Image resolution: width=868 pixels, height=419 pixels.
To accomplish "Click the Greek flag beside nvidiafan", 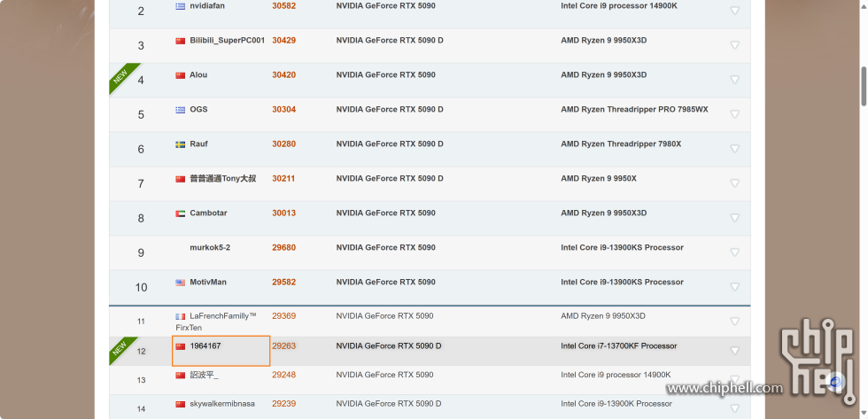I will 180,6.
